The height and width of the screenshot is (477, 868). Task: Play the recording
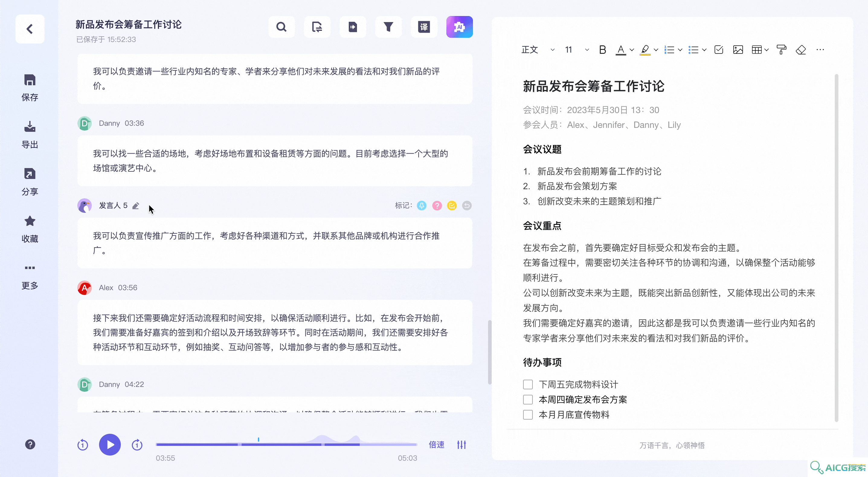(x=110, y=445)
